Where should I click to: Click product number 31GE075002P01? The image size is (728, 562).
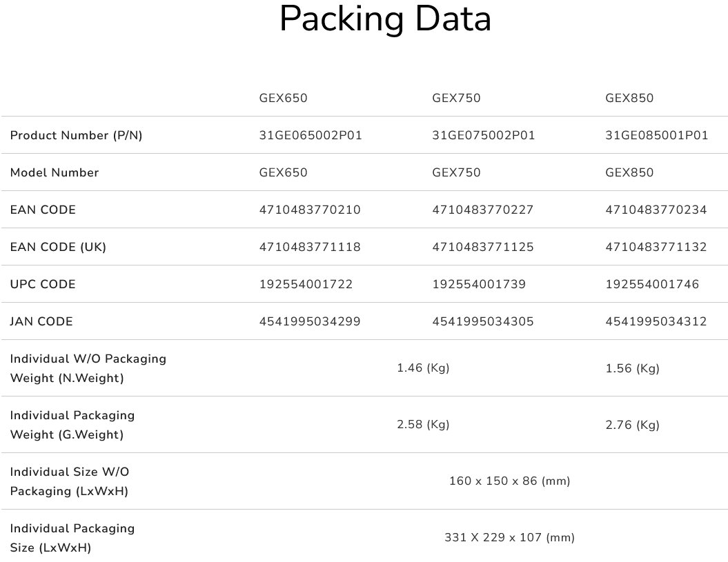pos(484,135)
